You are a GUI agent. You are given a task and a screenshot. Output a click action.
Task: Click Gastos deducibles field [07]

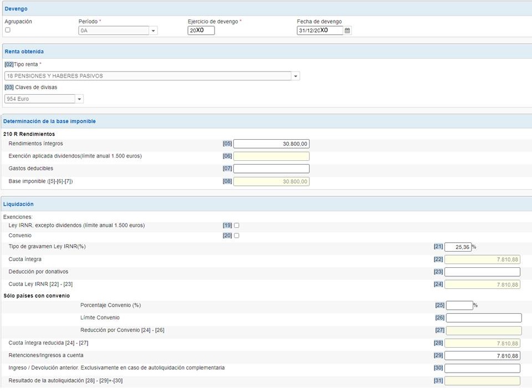tap(272, 169)
